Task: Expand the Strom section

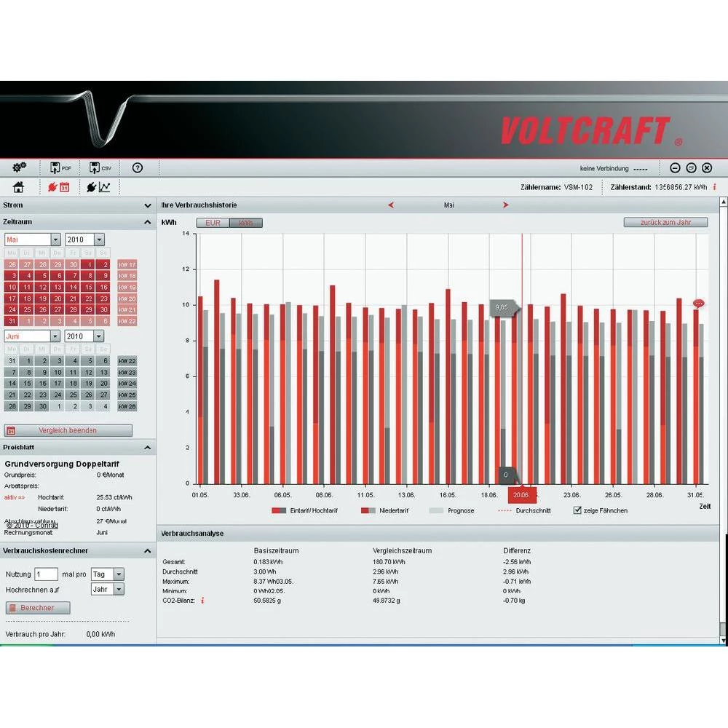Action: 148,206
